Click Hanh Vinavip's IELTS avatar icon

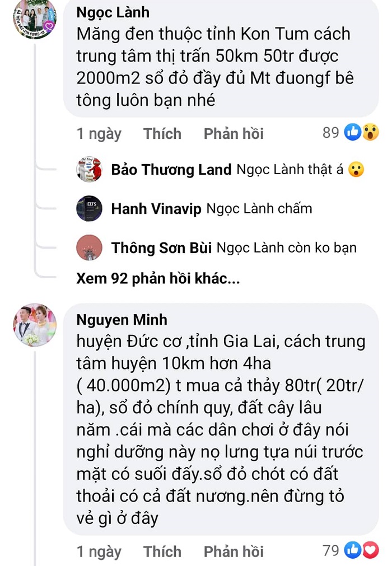click(89, 208)
